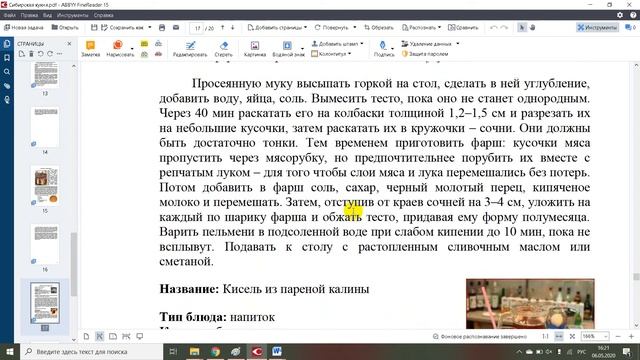Open the Search sidebar panel
Viewport: 640px width, 360px height.
tap(7, 72)
